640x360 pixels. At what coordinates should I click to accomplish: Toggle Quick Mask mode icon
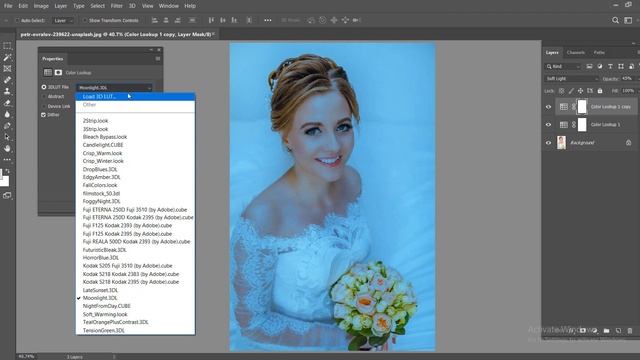click(x=7, y=196)
